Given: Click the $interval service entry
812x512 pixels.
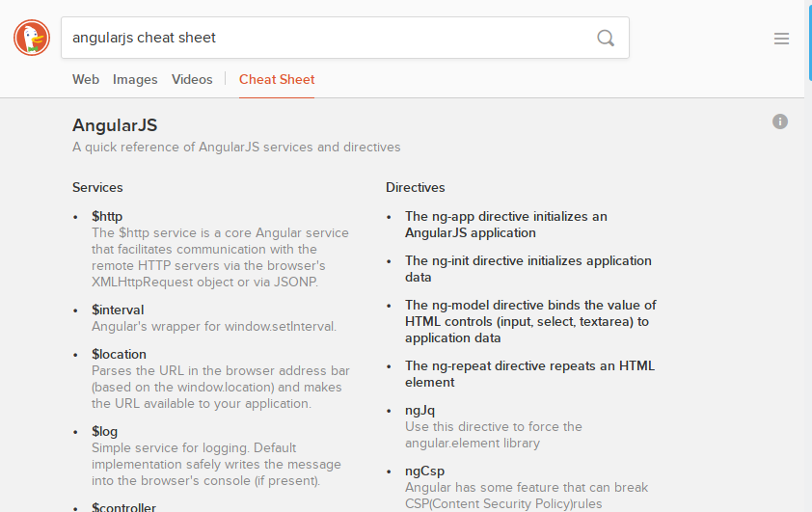Looking at the screenshot, I should 118,310.
